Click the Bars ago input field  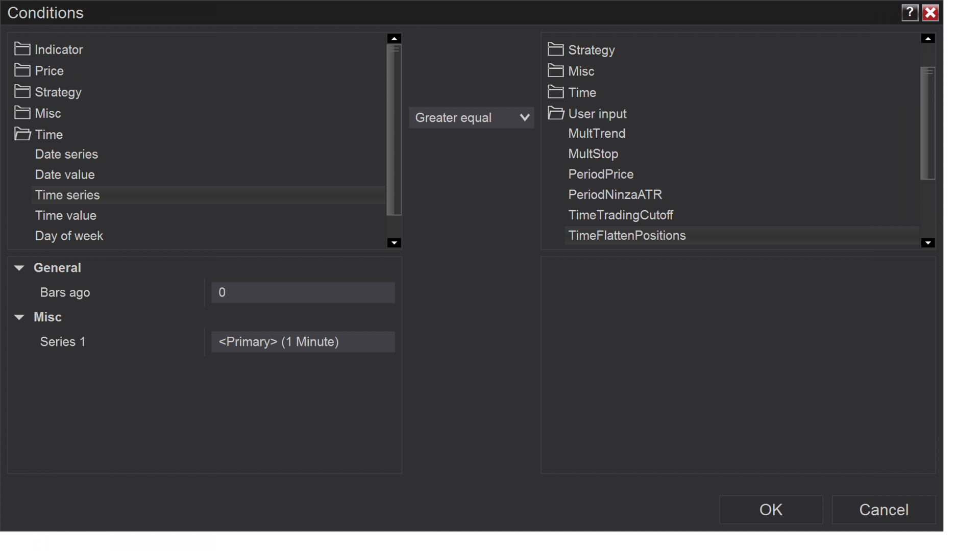303,292
